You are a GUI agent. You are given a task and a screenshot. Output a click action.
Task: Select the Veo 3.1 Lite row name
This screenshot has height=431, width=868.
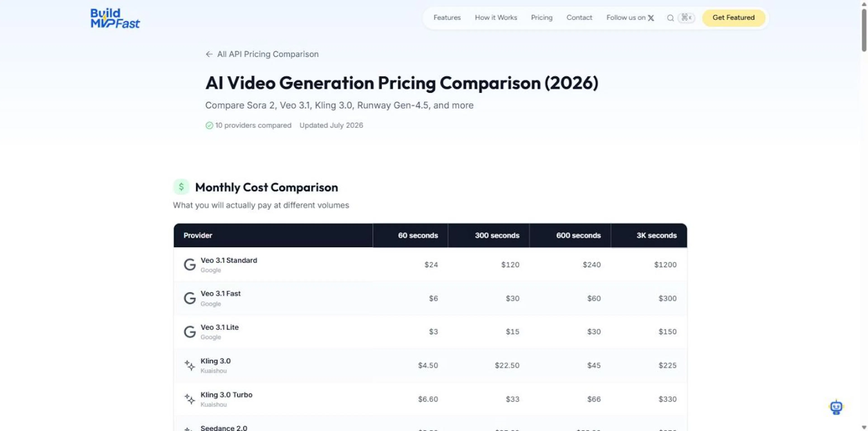pos(219,327)
